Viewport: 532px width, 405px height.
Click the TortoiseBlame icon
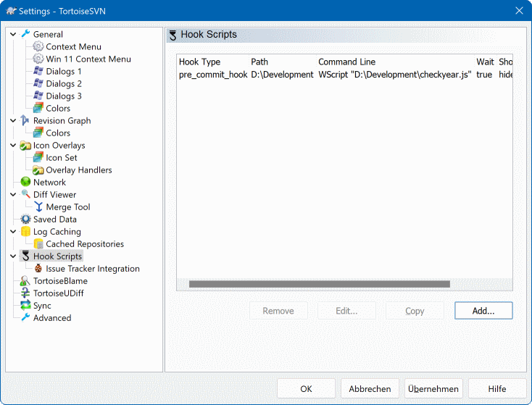pyautogui.click(x=25, y=280)
